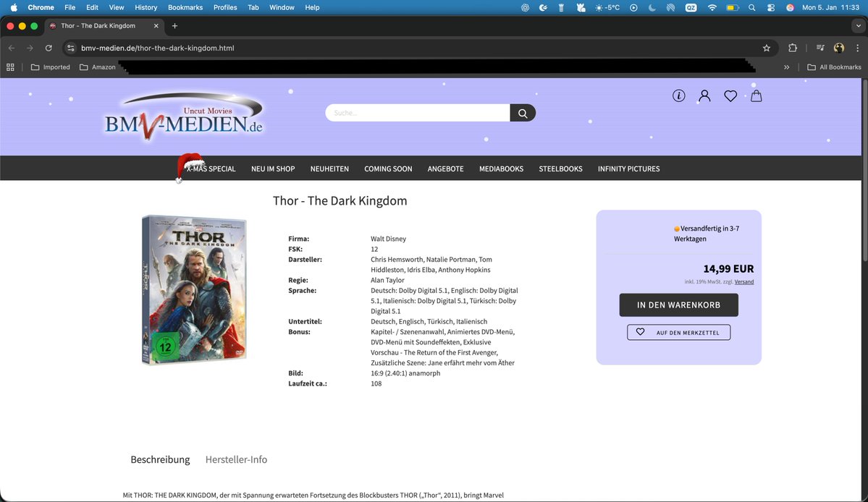This screenshot has height=502, width=868.
Task: Click the Thor DVD cover image
Action: [x=194, y=290]
